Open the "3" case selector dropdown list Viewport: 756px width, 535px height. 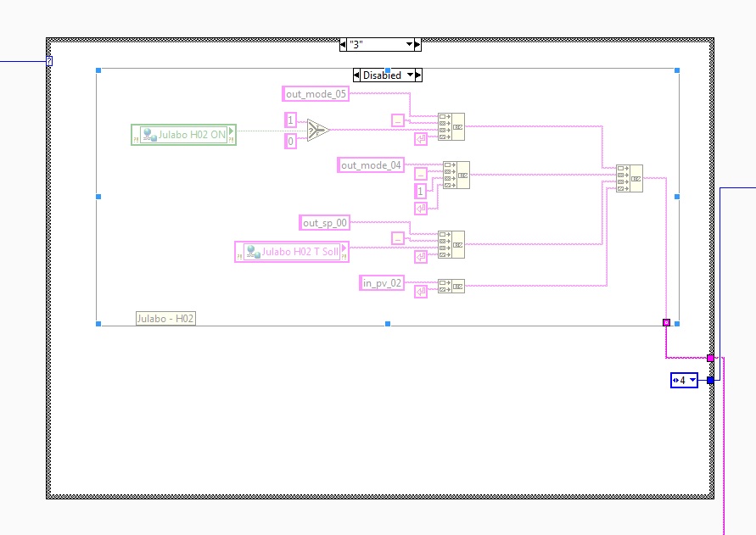[x=409, y=44]
